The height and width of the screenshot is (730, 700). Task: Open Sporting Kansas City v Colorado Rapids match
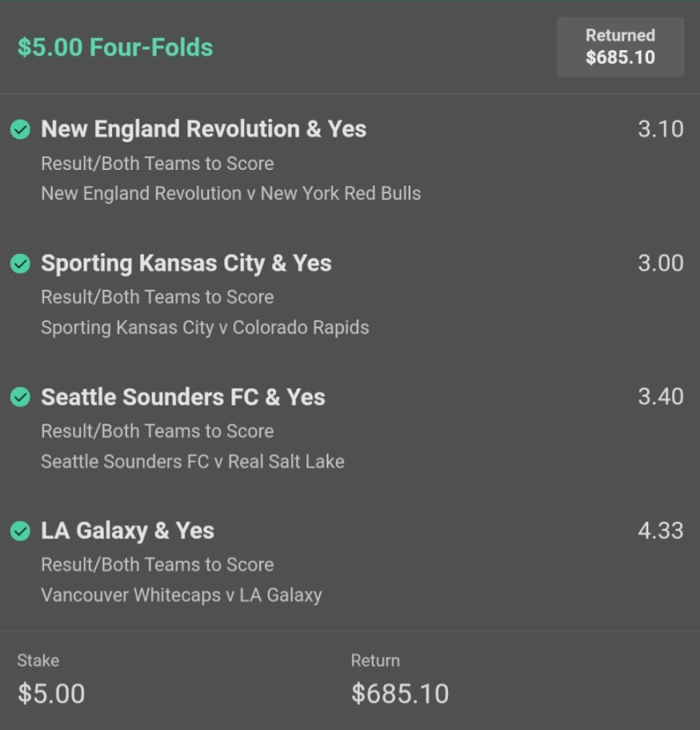coord(205,327)
